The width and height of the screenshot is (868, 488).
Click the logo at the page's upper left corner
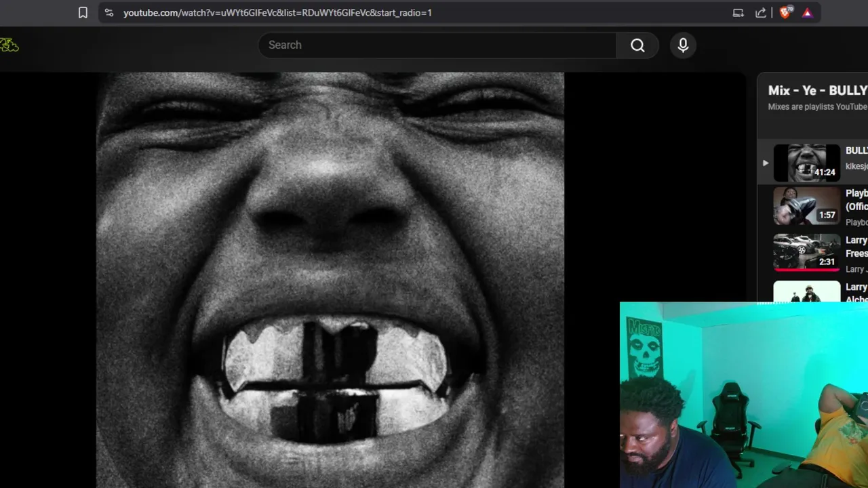point(9,45)
